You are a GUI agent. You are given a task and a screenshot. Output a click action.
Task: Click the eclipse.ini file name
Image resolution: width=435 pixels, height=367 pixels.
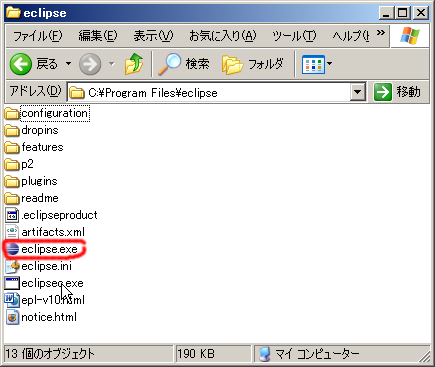click(x=46, y=266)
